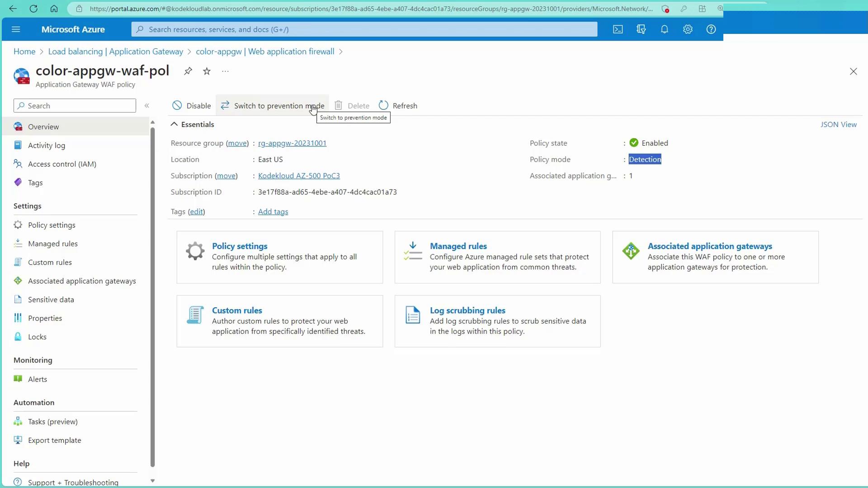Screen dimensions: 868x488
Task: Open portal settings gear icon
Action: (688, 29)
